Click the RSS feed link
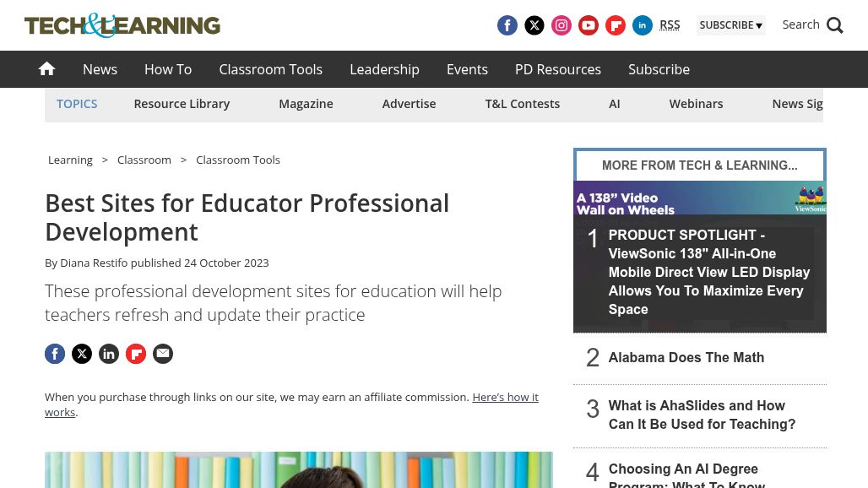Screen dimensions: 868x488 point(670,24)
